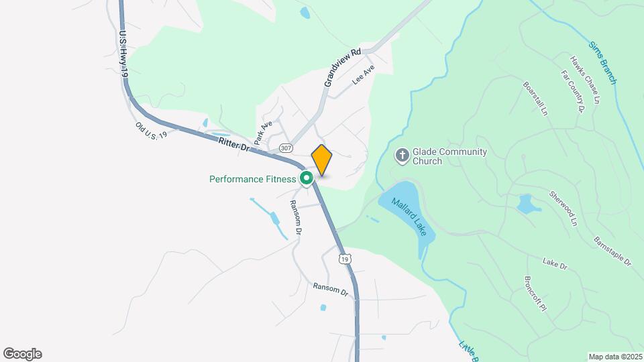Click the Old U.S. 19 label
The image size is (644, 362).
coord(151,130)
